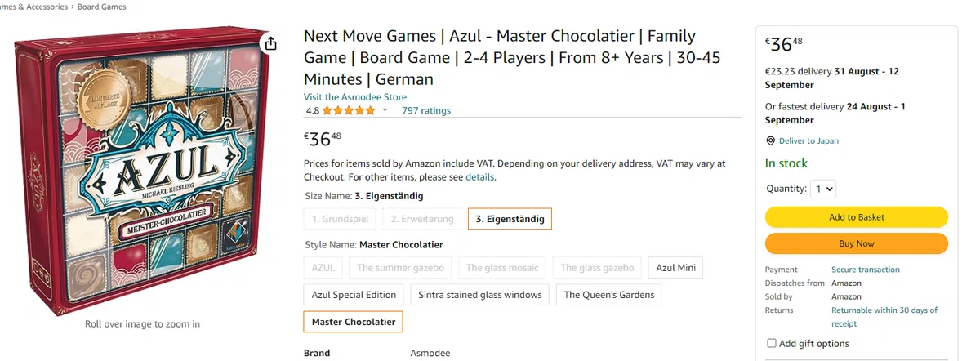Choose the Sintra stained glass windows style
Screen dimensions: 980x361
479,295
